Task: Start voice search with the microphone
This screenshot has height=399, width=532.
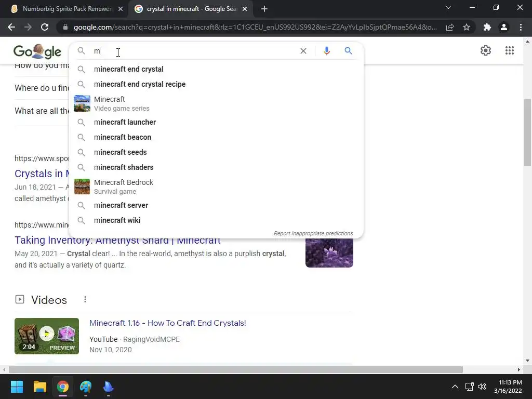Action: point(326,51)
